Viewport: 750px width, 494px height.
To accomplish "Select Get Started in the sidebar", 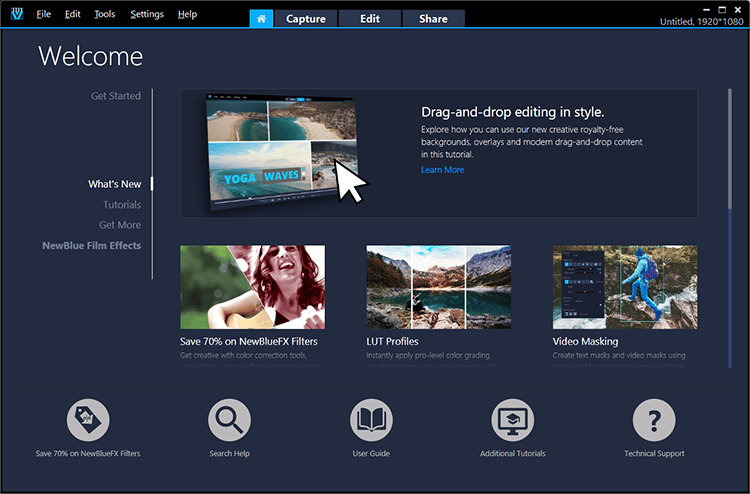I will tap(116, 96).
